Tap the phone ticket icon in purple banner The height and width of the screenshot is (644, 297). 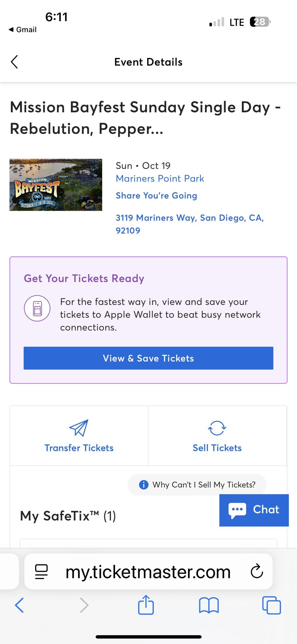pos(37,308)
